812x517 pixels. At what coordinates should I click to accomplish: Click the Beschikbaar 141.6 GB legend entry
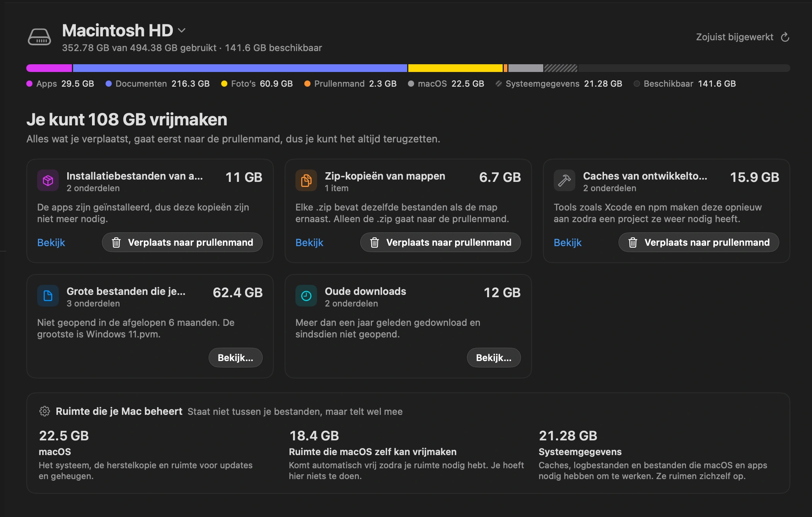coord(685,84)
